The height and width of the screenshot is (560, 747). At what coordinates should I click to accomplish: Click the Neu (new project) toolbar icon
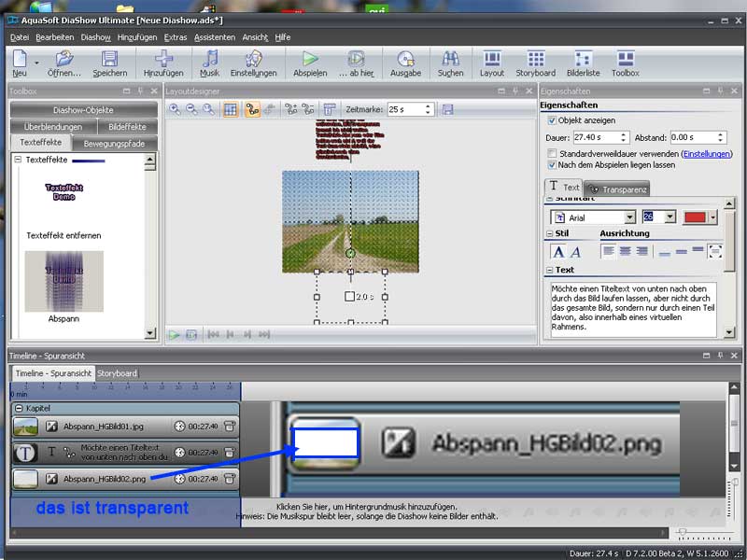[x=19, y=60]
